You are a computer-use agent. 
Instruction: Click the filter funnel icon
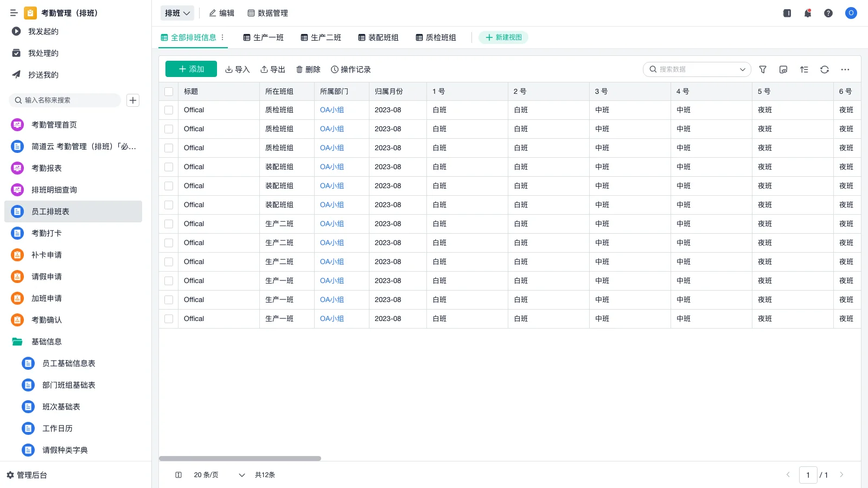763,69
